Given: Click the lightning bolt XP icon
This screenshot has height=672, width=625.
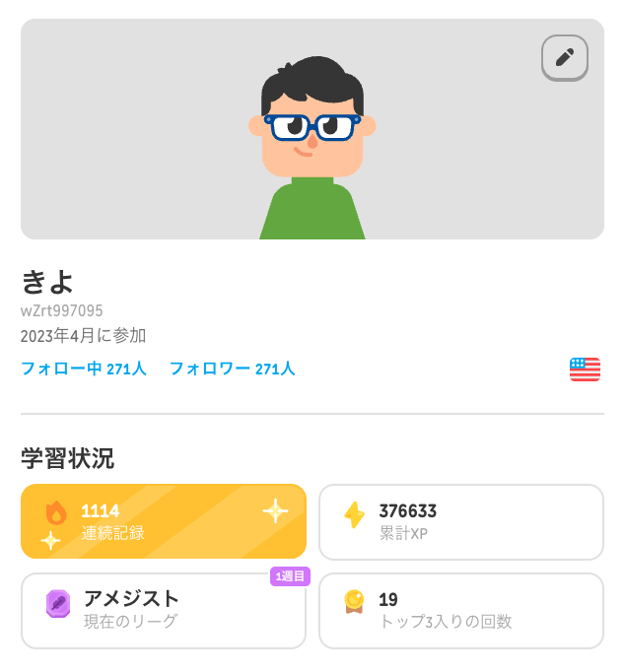Looking at the screenshot, I should pyautogui.click(x=354, y=515).
